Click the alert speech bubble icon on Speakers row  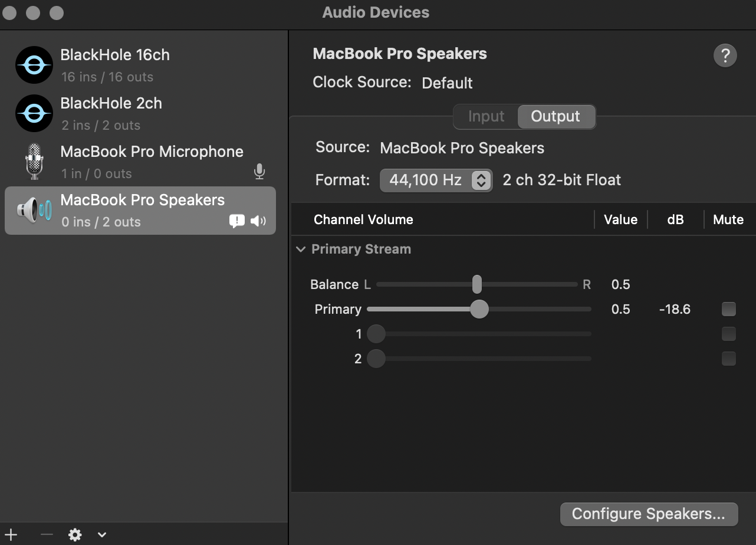236,221
